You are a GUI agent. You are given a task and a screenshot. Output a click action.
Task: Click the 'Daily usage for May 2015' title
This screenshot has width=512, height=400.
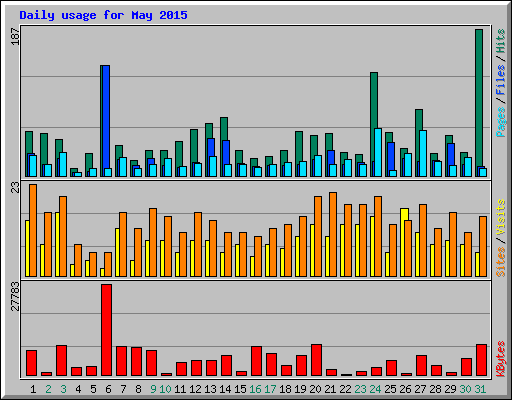[103, 15]
